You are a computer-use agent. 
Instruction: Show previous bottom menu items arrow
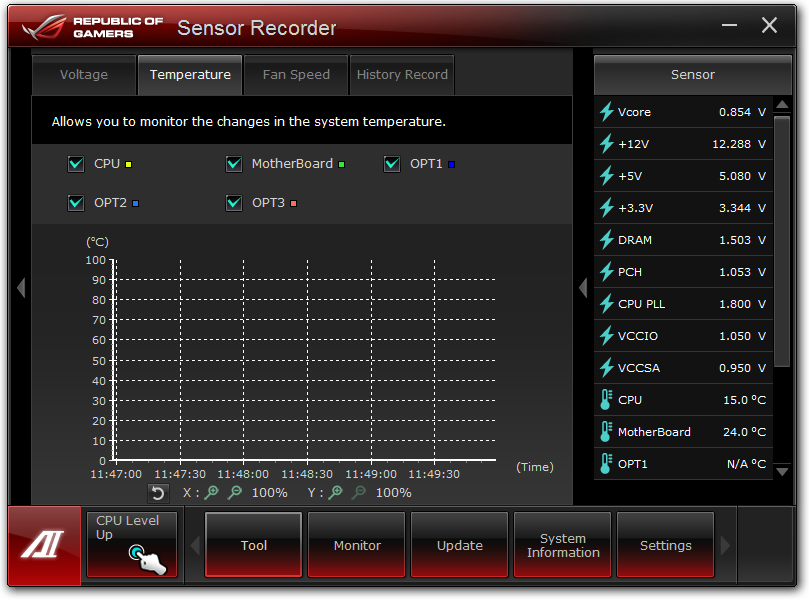click(195, 545)
